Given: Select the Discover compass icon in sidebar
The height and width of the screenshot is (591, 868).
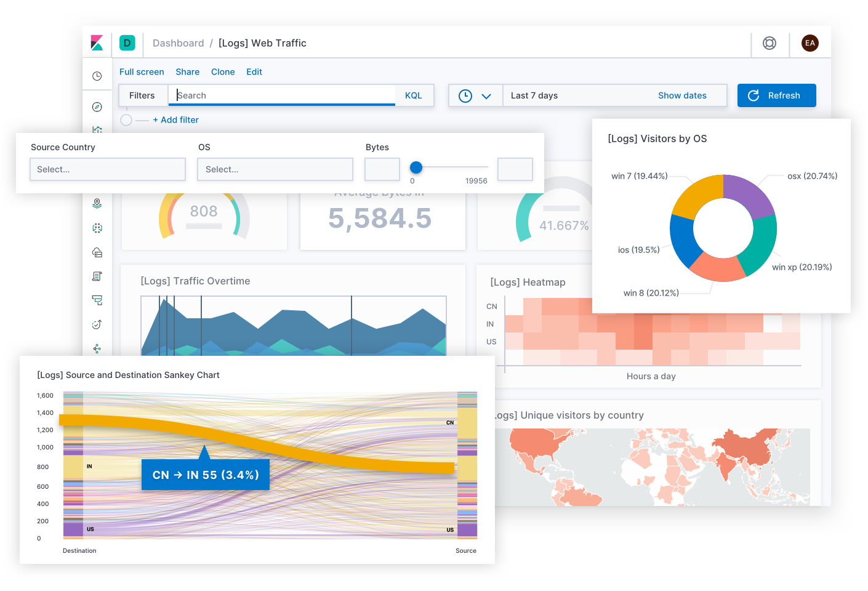Looking at the screenshot, I should pyautogui.click(x=97, y=106).
